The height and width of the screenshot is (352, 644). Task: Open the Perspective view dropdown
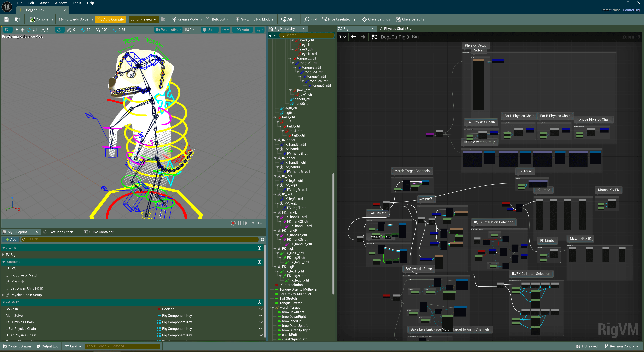(x=168, y=30)
